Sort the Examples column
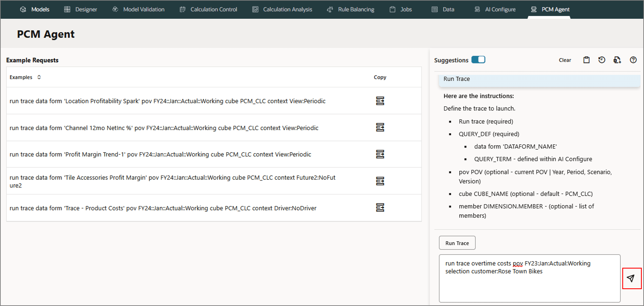644x306 pixels. [39, 77]
